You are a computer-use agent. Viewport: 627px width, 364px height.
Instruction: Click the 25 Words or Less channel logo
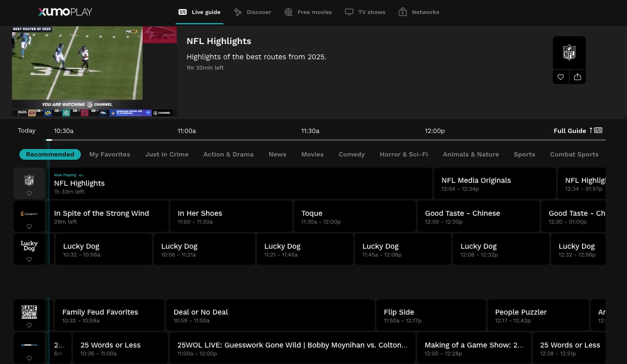click(x=29, y=345)
